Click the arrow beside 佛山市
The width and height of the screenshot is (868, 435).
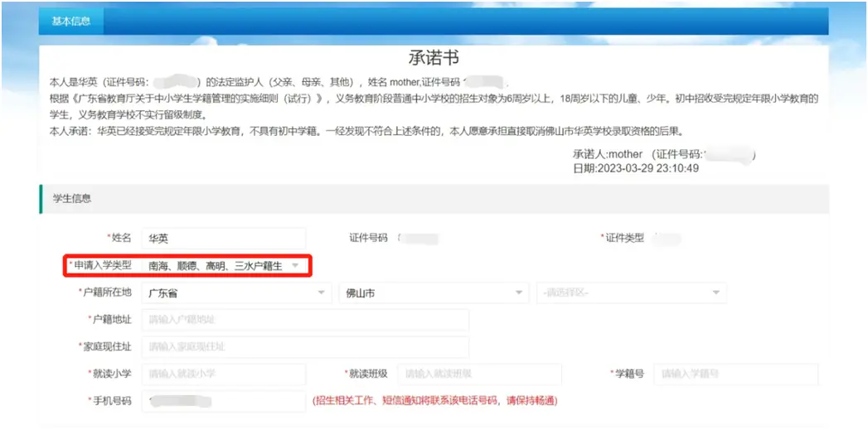(x=519, y=292)
